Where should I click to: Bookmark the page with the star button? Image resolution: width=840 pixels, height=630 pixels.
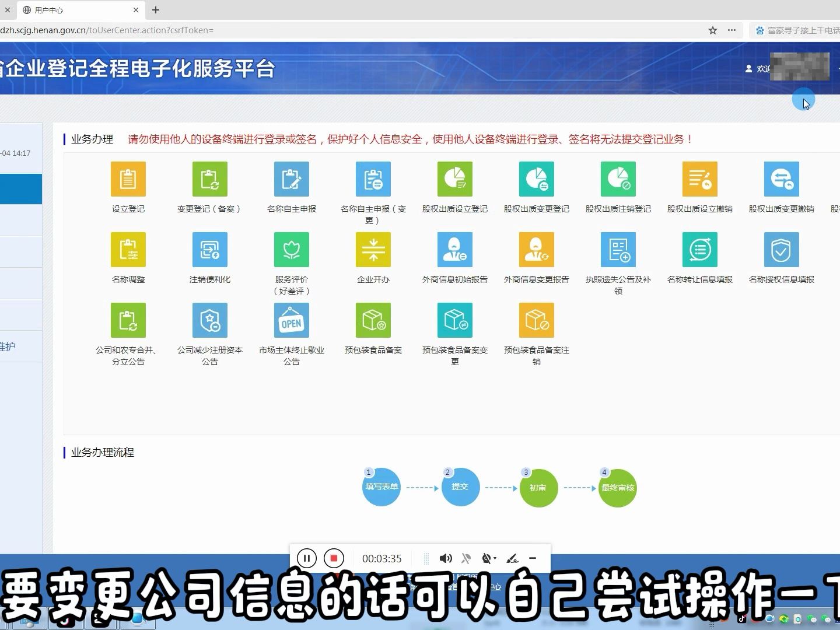click(712, 30)
